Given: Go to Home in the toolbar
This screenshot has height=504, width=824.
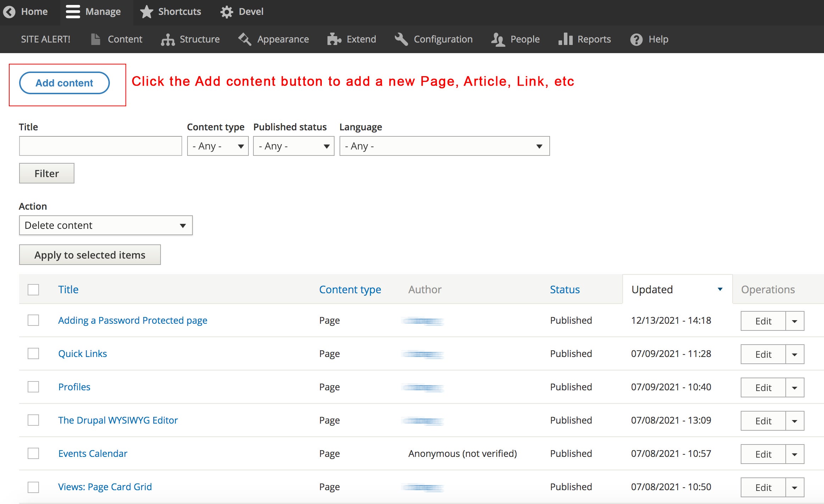Looking at the screenshot, I should 26,12.
